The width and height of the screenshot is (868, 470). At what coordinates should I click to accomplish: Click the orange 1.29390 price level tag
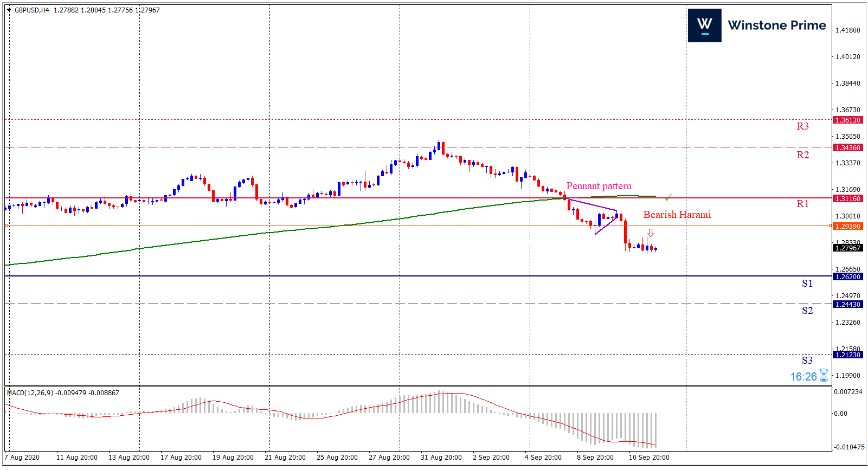(x=847, y=226)
